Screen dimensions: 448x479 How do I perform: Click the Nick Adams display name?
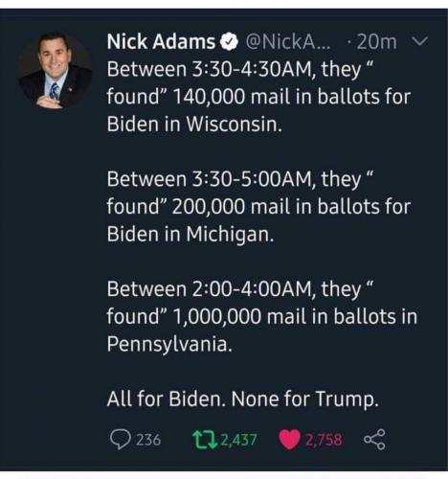point(161,42)
